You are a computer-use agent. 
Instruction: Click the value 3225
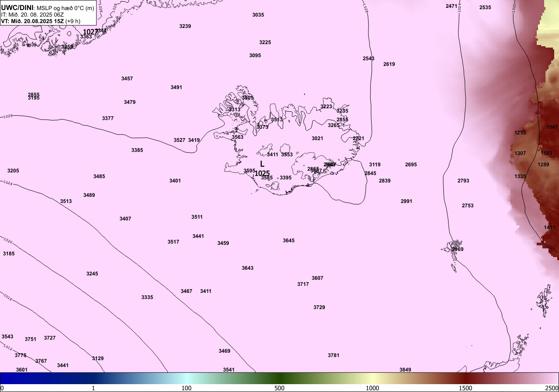pos(265,42)
